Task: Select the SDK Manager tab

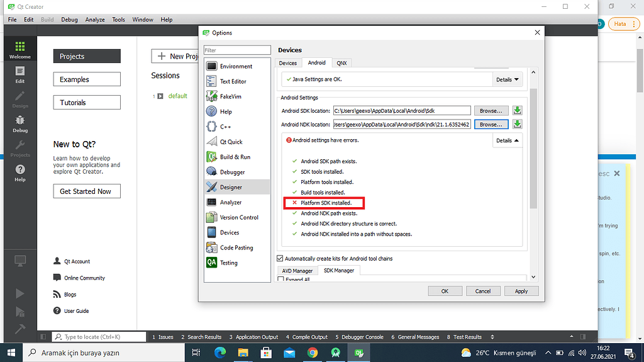Action: pyautogui.click(x=339, y=270)
